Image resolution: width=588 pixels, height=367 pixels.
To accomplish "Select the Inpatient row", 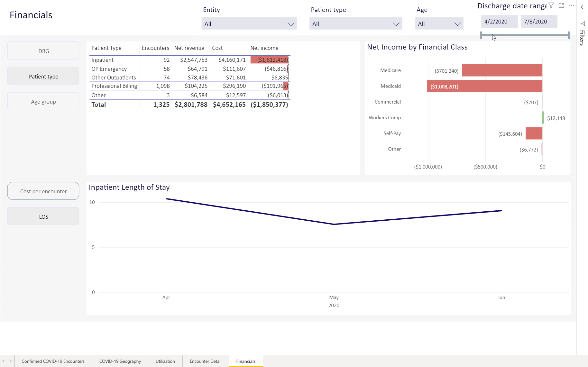I will [190, 60].
